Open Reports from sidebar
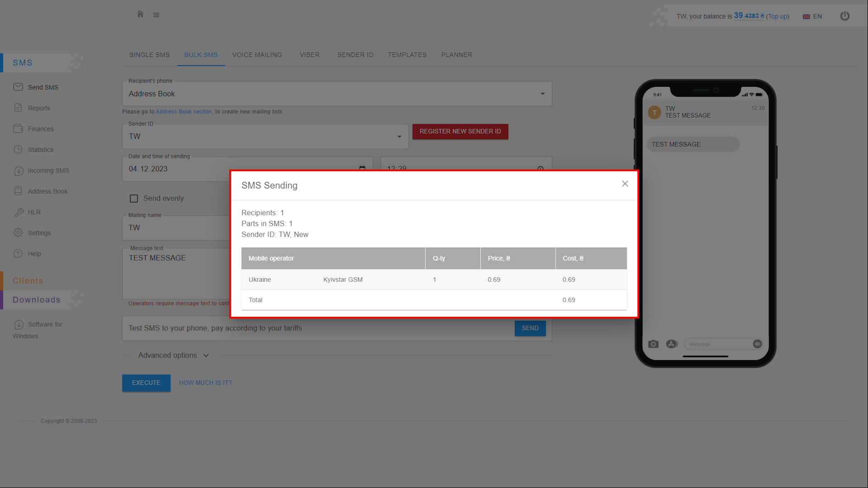This screenshot has width=868, height=488. (39, 108)
